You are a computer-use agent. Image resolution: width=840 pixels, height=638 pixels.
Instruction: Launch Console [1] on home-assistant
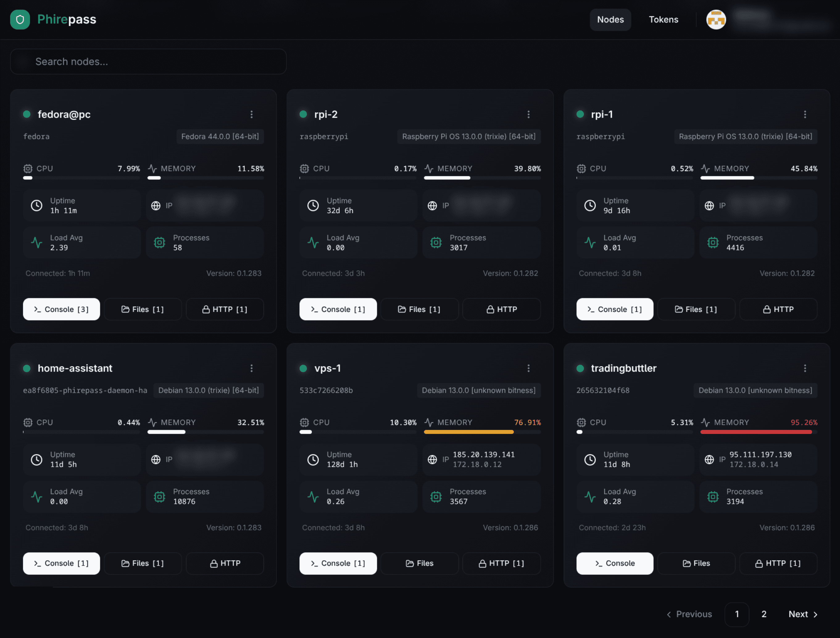pos(61,563)
